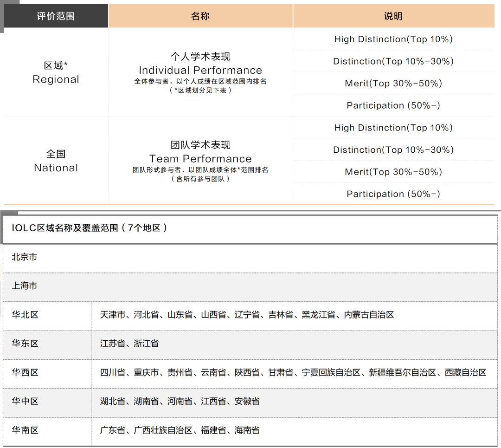Click Distinction(Top 10%-30%) in the Regional section

coord(393,61)
